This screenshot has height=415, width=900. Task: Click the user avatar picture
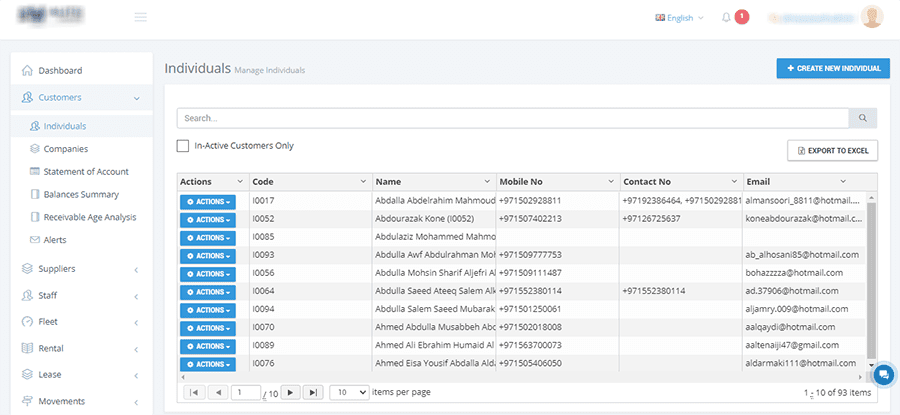(872, 17)
